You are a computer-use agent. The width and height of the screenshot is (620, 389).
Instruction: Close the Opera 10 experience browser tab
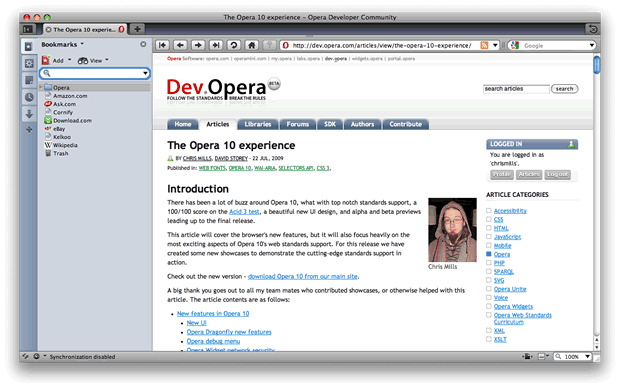[x=49, y=30]
